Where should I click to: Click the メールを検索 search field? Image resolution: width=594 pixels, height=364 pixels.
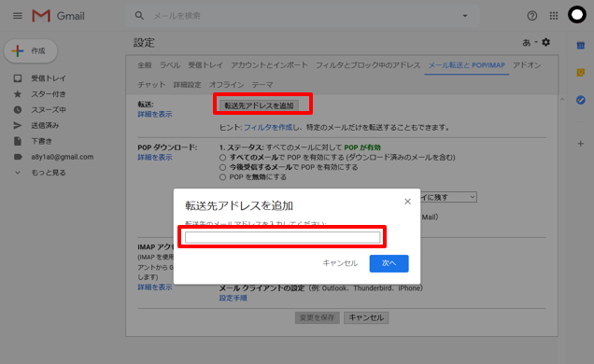pos(303,16)
